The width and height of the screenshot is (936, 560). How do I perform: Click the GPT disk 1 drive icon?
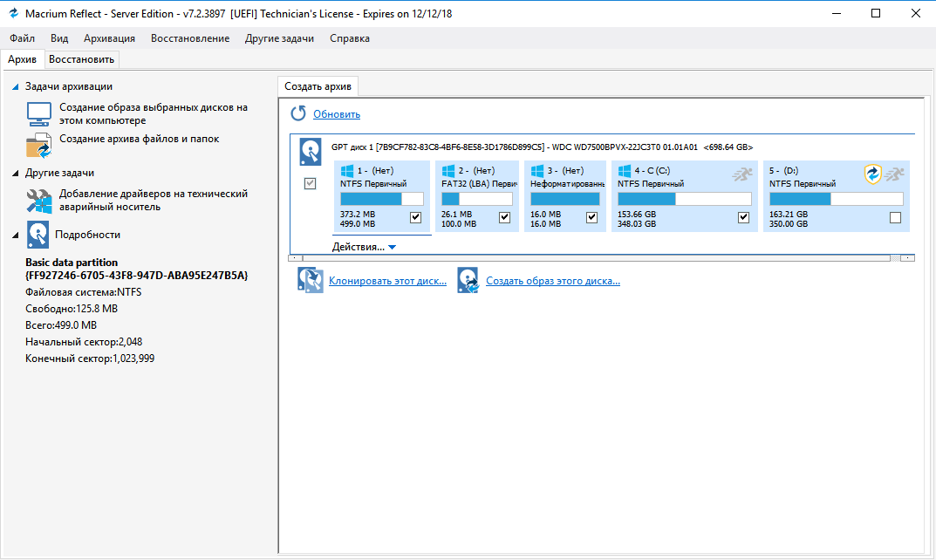[x=311, y=151]
